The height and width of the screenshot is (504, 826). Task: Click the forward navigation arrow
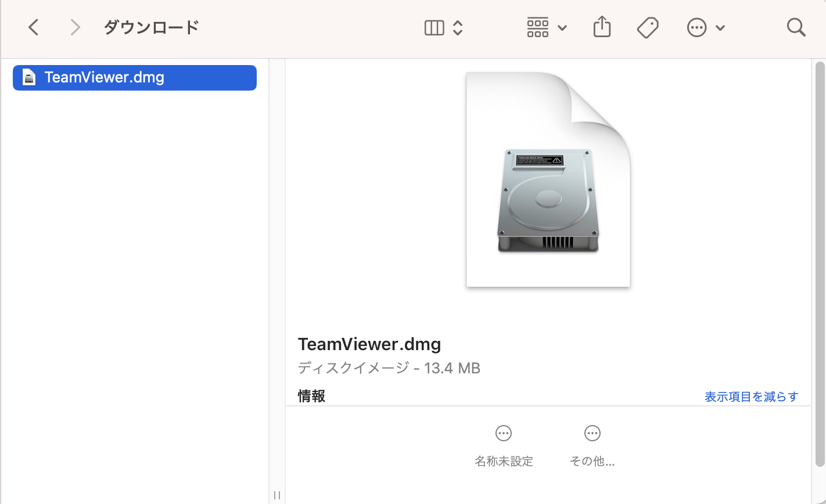tap(75, 27)
